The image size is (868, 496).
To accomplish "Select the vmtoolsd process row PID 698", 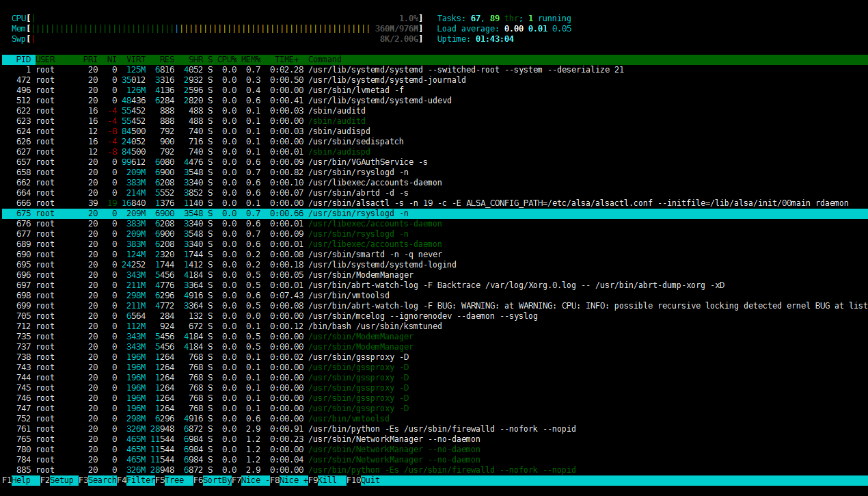I will pos(434,296).
